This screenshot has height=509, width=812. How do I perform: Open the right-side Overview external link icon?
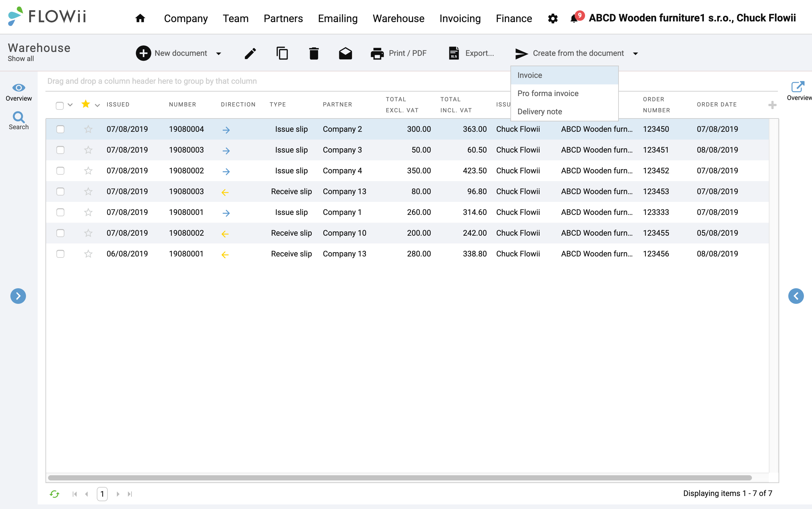[x=798, y=87]
